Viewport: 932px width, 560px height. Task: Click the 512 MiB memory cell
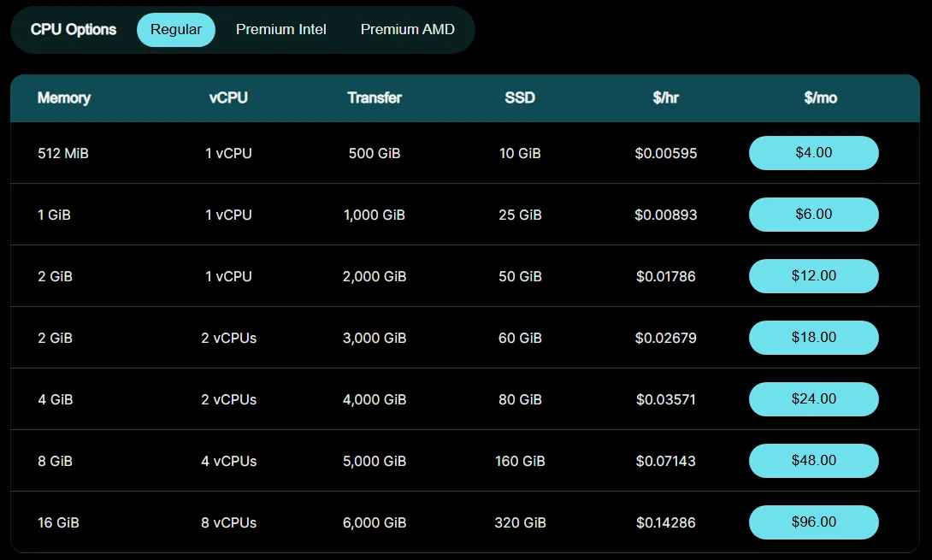tap(63, 153)
